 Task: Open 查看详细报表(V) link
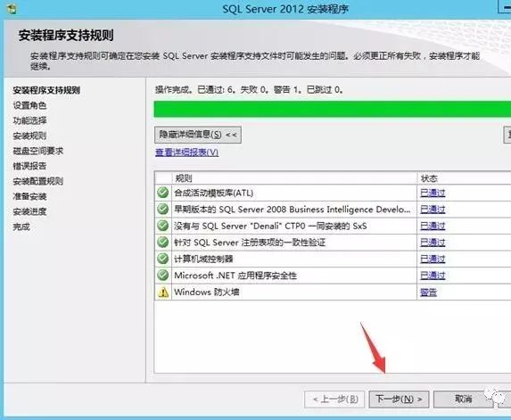point(186,152)
